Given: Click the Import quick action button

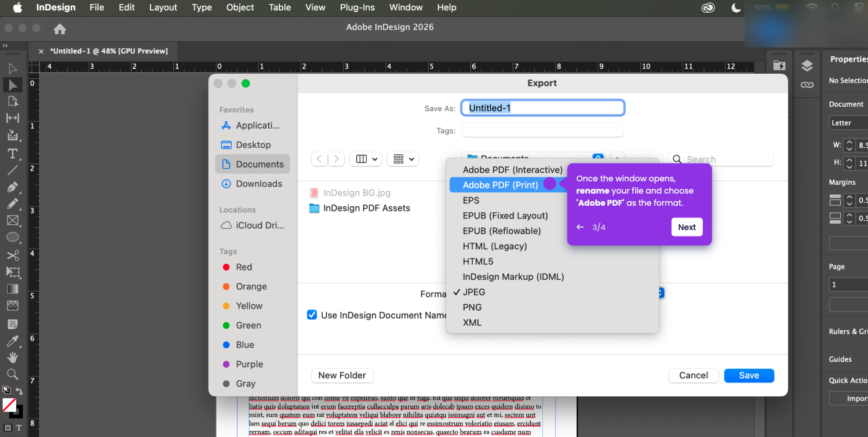Looking at the screenshot, I should (849, 398).
